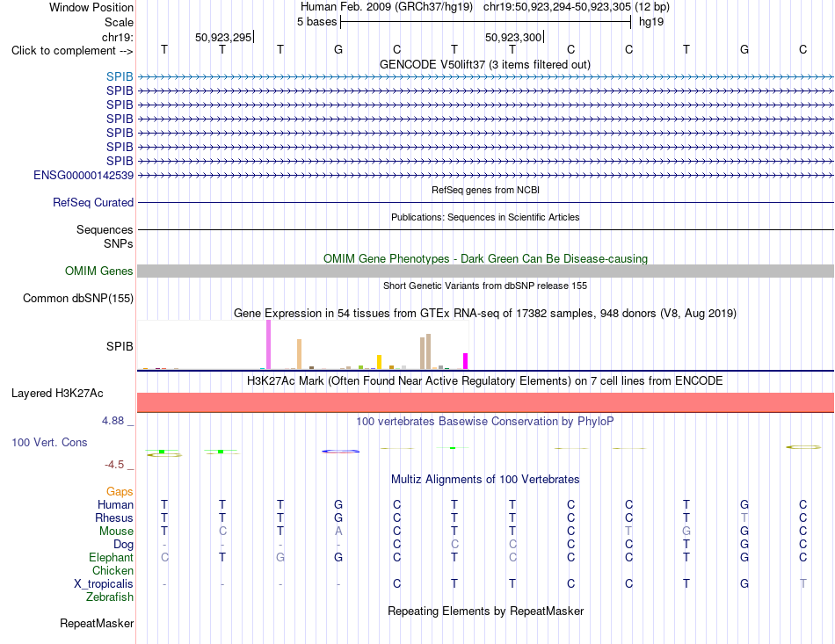Open the 'RefSeq genes from NCBI' title
835x644 pixels.
coord(486,190)
